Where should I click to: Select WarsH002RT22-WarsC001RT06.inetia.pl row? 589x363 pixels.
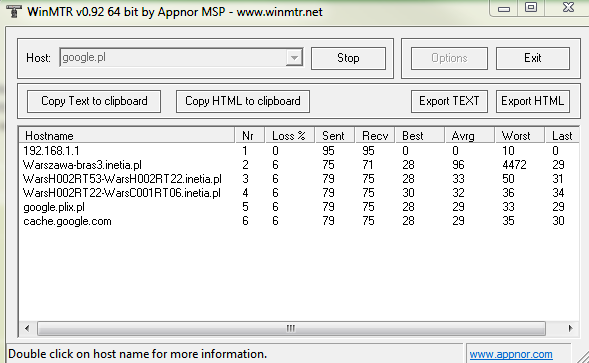(x=299, y=193)
